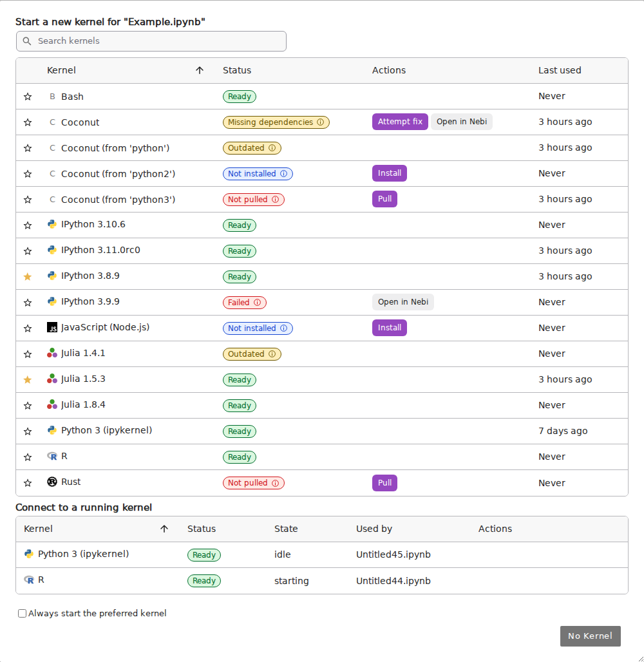Click the Rust gear logo icon
The image size is (644, 662).
click(x=52, y=482)
